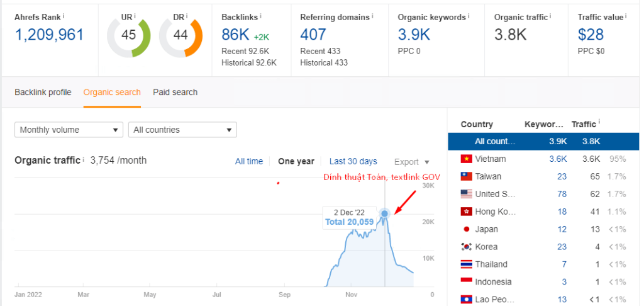644x306 pixels.
Task: Select the Organic search tab
Action: click(112, 92)
